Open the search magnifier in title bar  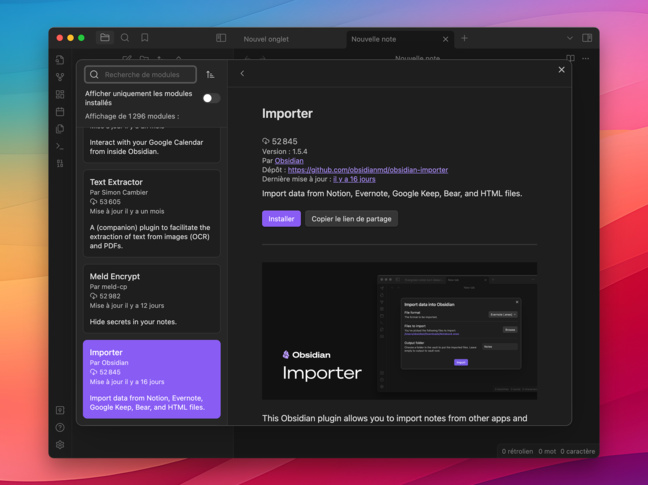[125, 38]
